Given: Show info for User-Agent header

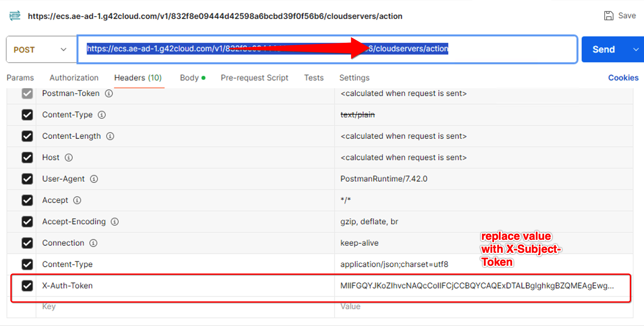Looking at the screenshot, I should (94, 179).
